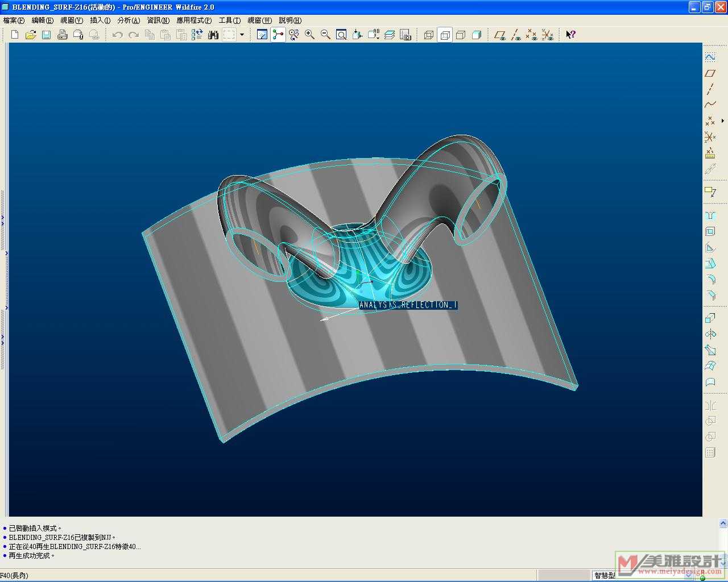Switch to wireframe display

(429, 35)
